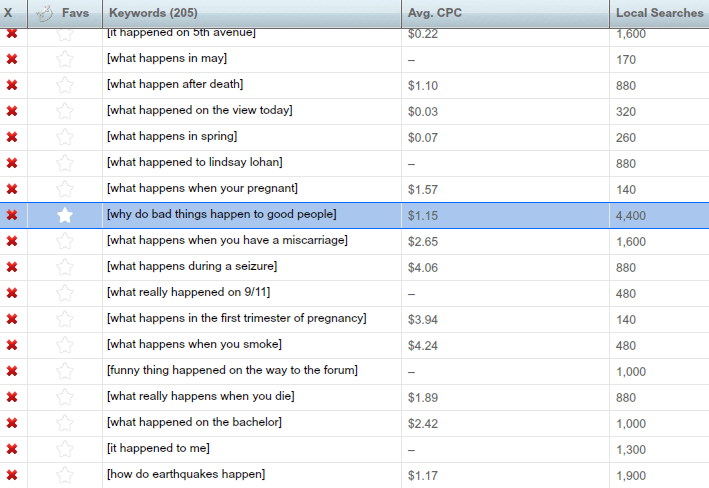Remove 'what really happens when you die'
Image resolution: width=709 pixels, height=488 pixels.
pyautogui.click(x=12, y=397)
